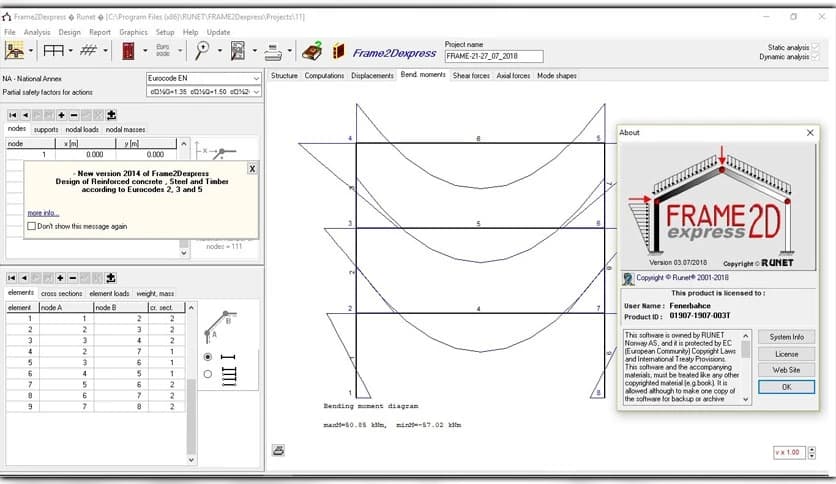The height and width of the screenshot is (484, 836).
Task: Open the Eurocode EN national annex combo box
Action: 204,78
